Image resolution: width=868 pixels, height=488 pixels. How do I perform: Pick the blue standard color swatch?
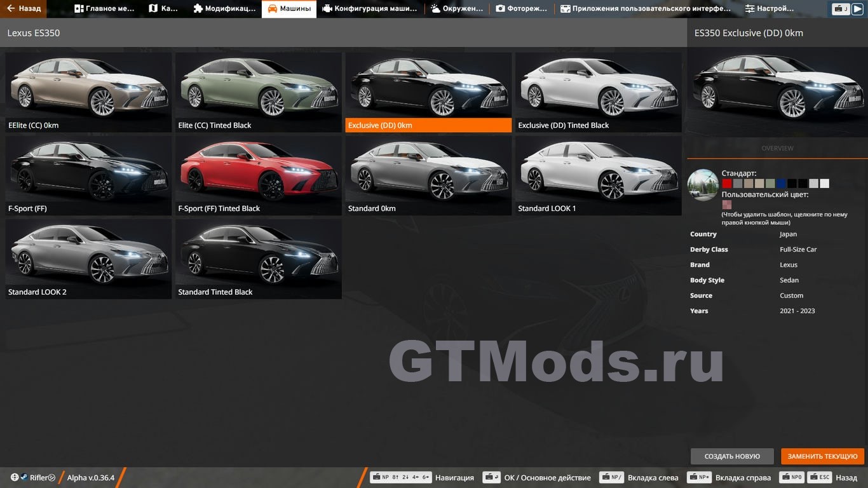[781, 184]
